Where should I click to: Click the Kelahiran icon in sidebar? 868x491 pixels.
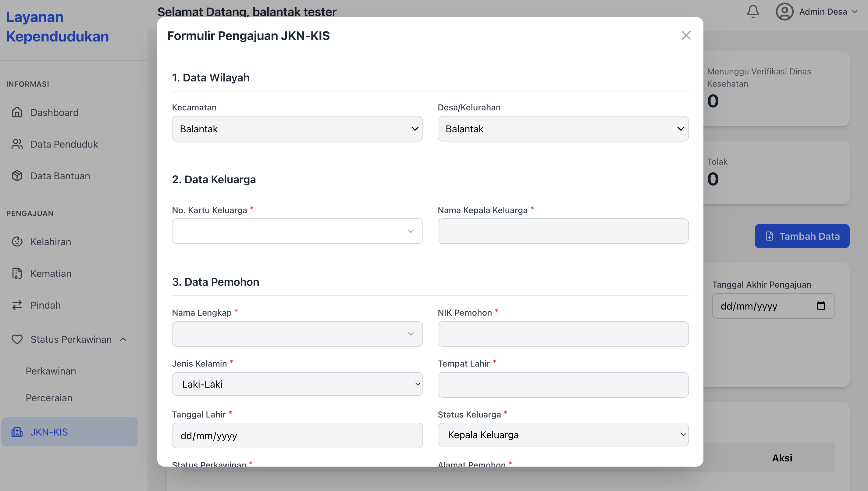coord(17,242)
